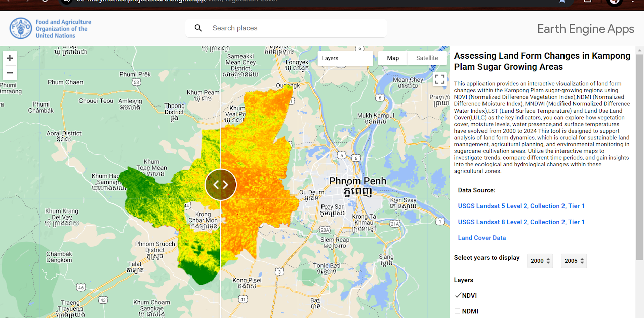
Task: Click the Data Source heading
Action: click(476, 190)
